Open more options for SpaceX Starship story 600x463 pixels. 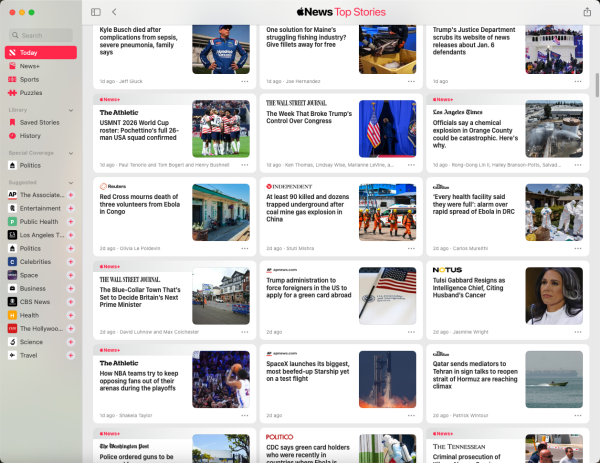pyautogui.click(x=411, y=416)
